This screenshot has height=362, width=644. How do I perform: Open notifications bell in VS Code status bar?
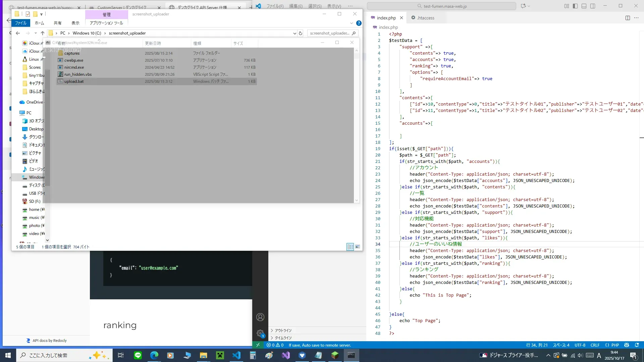click(x=637, y=345)
